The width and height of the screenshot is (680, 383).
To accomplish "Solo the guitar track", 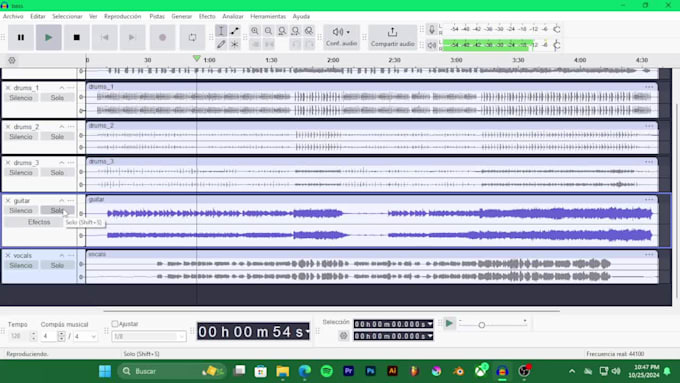I will [57, 210].
